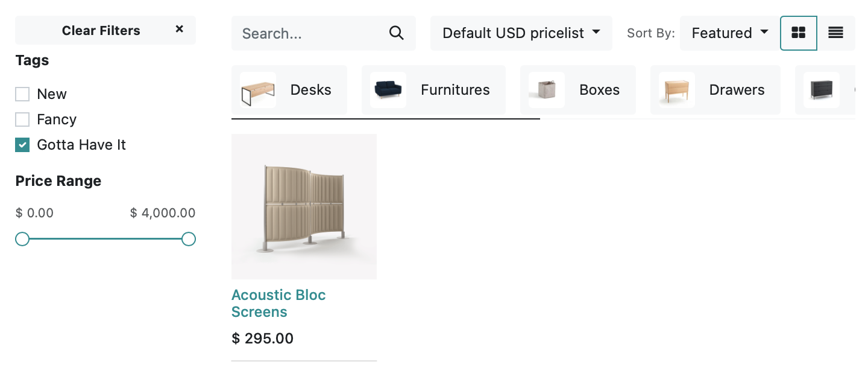Screen dimensions: 868x373
Task: Pick the Drawers category drawer icon
Action: 677,90
